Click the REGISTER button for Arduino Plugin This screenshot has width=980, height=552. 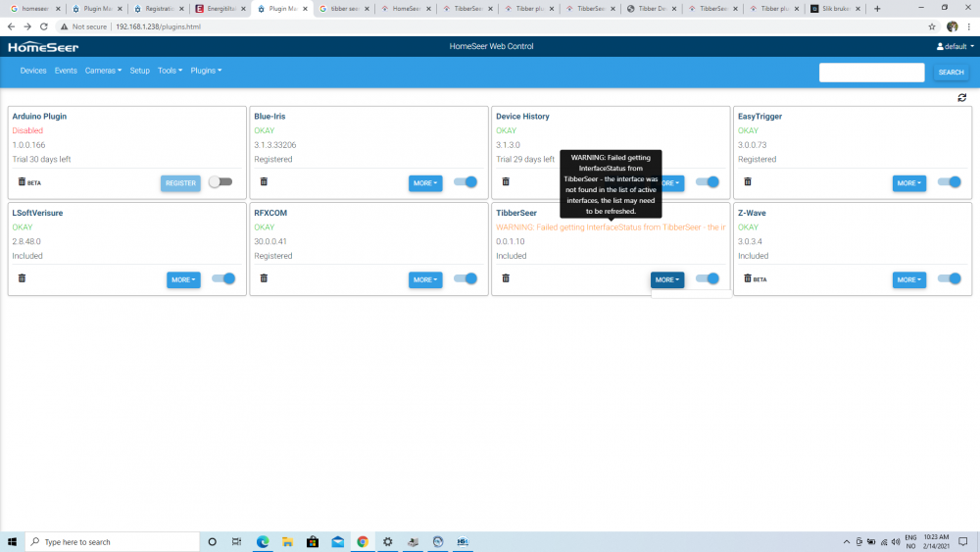180,183
